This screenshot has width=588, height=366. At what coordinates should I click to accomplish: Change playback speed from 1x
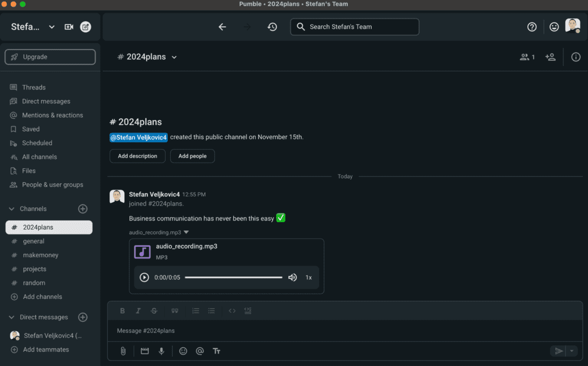(309, 277)
